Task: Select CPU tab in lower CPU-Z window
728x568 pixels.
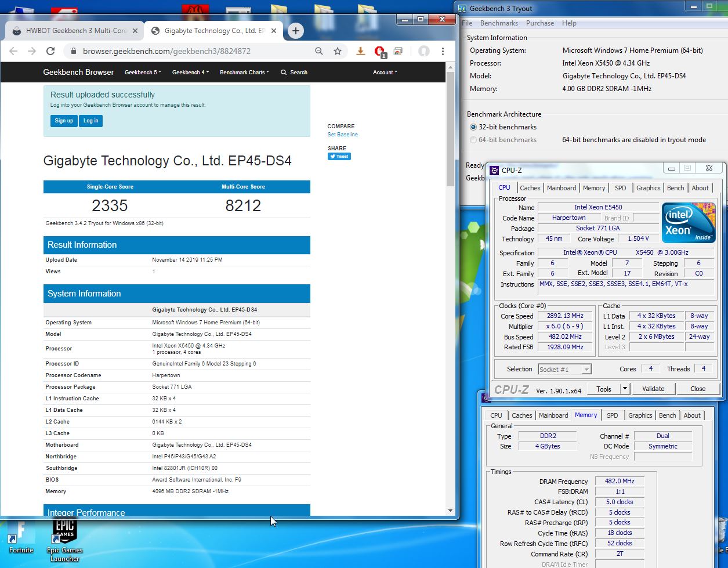Action: pos(496,415)
